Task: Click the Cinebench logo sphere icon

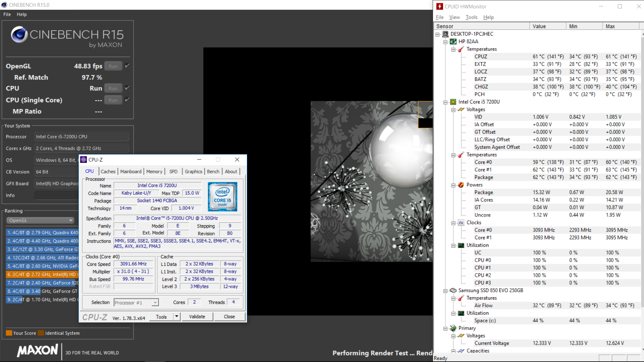Action: pos(19,35)
